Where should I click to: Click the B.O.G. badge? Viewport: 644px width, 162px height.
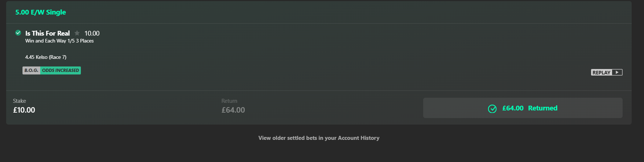coord(32,70)
